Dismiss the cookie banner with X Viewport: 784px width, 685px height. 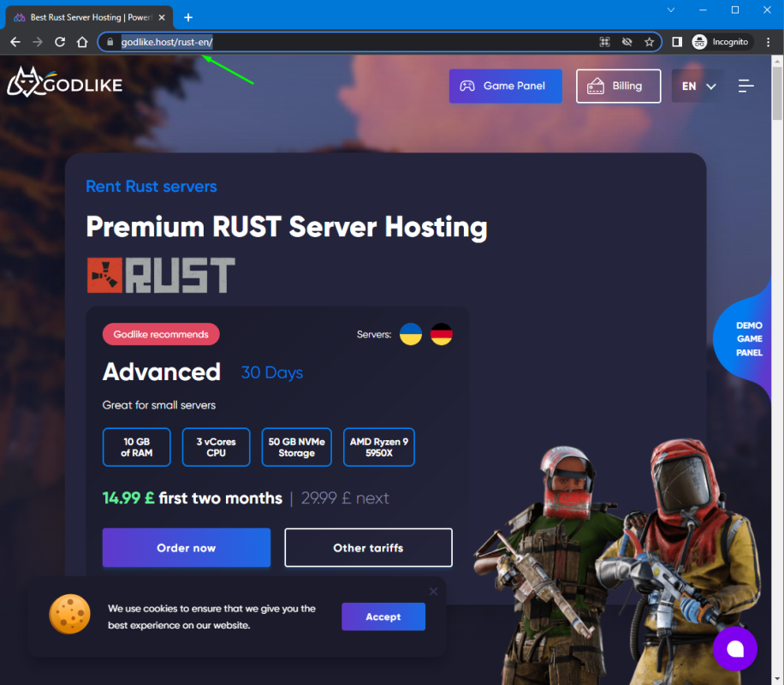click(x=433, y=592)
